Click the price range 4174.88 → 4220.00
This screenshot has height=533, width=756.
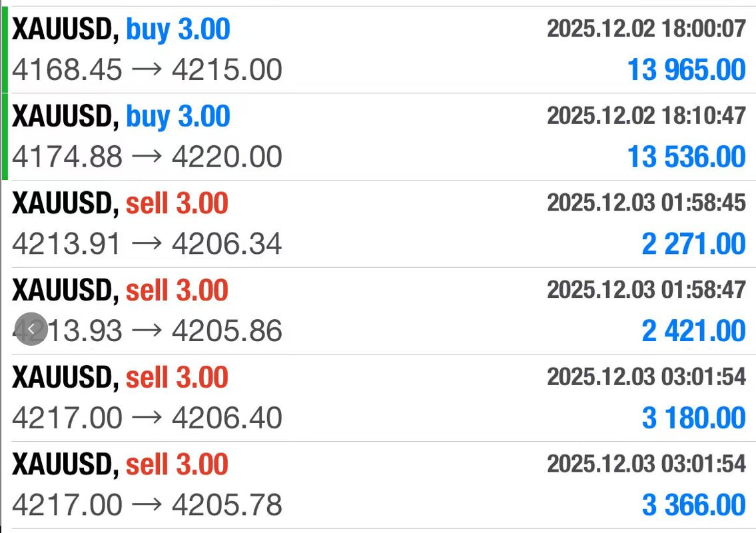[x=147, y=157]
